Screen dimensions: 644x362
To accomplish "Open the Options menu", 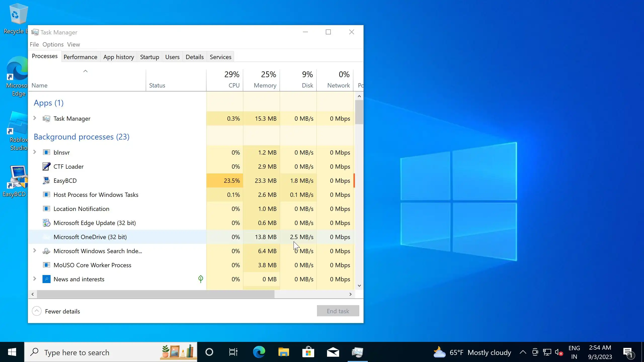I will (x=53, y=44).
